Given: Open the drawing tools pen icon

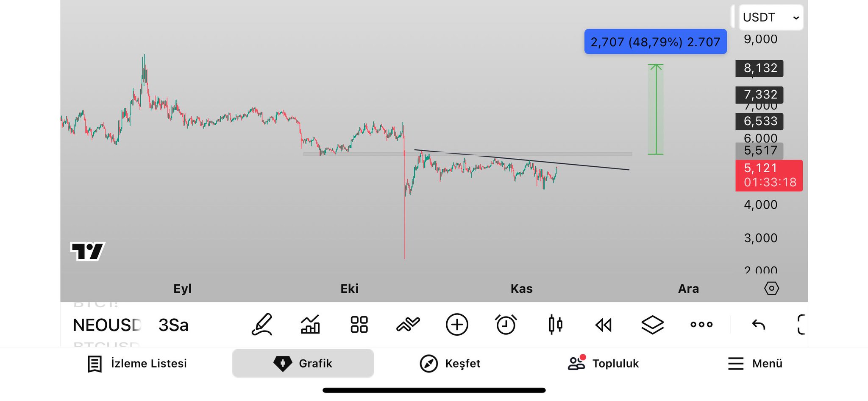Looking at the screenshot, I should point(262,325).
